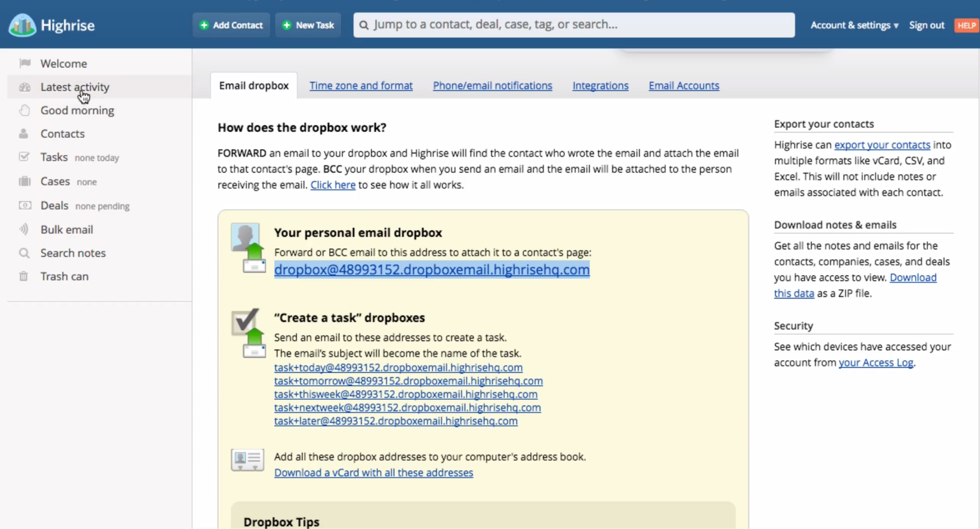
Task: Expand Account & settings dropdown
Action: click(855, 25)
